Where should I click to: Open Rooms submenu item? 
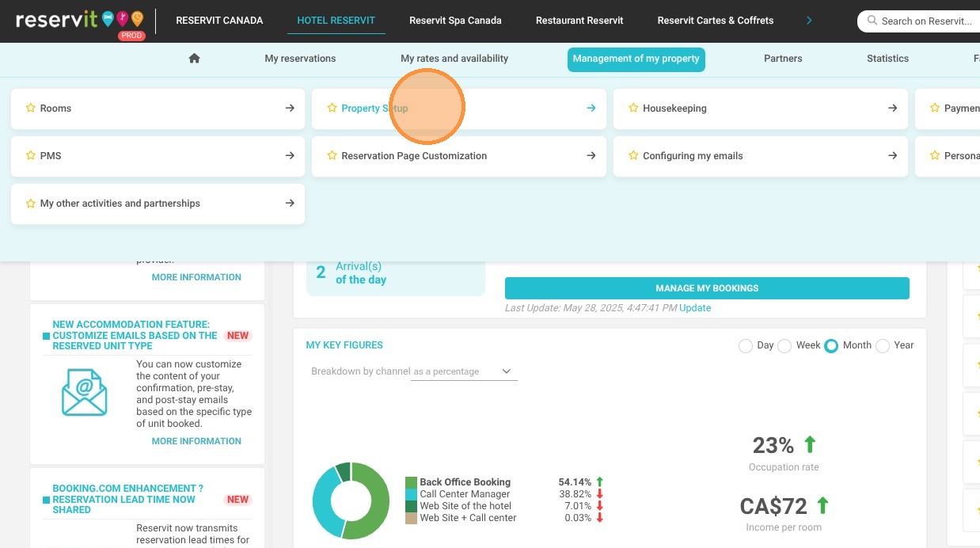[x=158, y=108]
